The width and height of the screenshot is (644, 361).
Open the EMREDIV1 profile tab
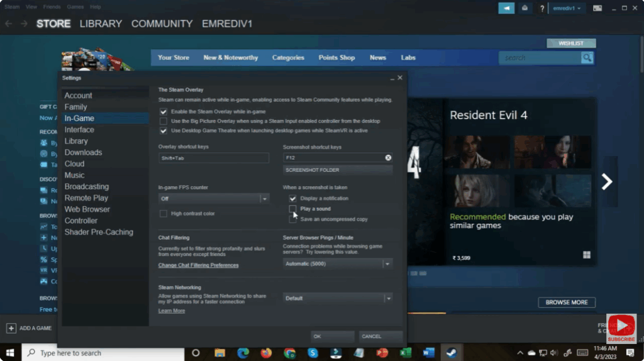[226, 24]
